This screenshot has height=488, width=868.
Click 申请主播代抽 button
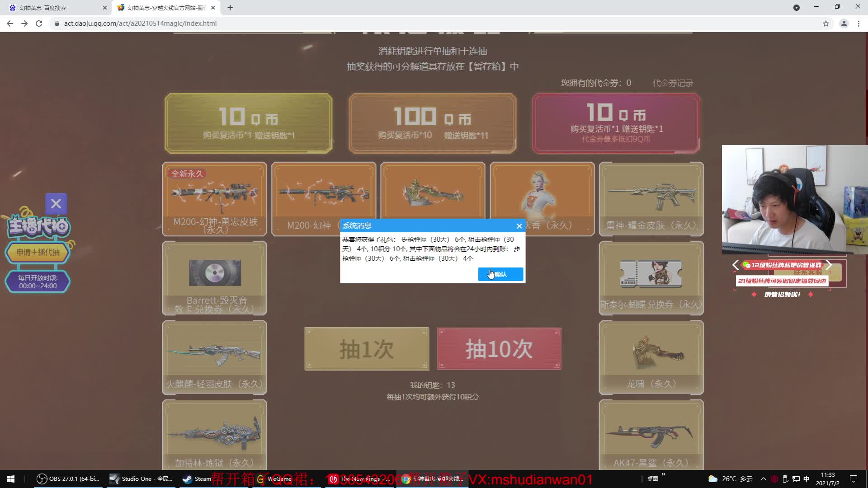coord(38,253)
